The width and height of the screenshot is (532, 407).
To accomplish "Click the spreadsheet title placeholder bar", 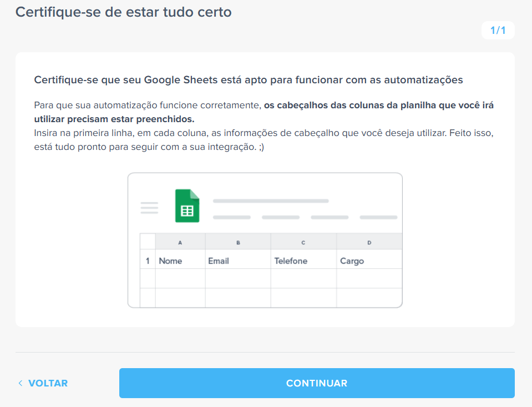I will pos(271,201).
